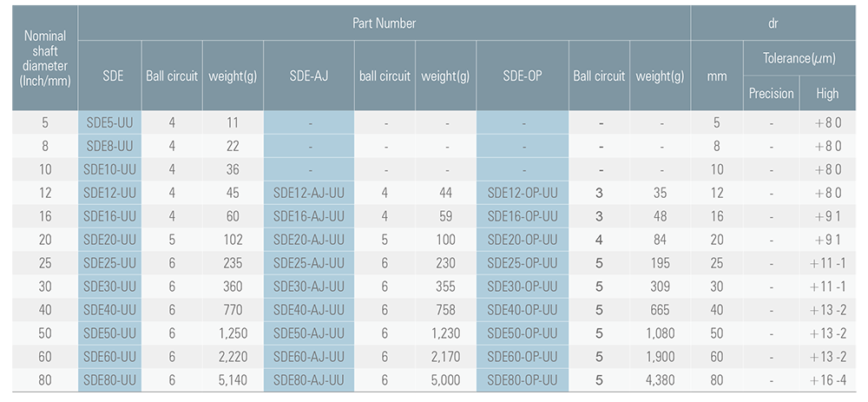Select the SDE80-UU part number
868x402 pixels.
point(108,379)
